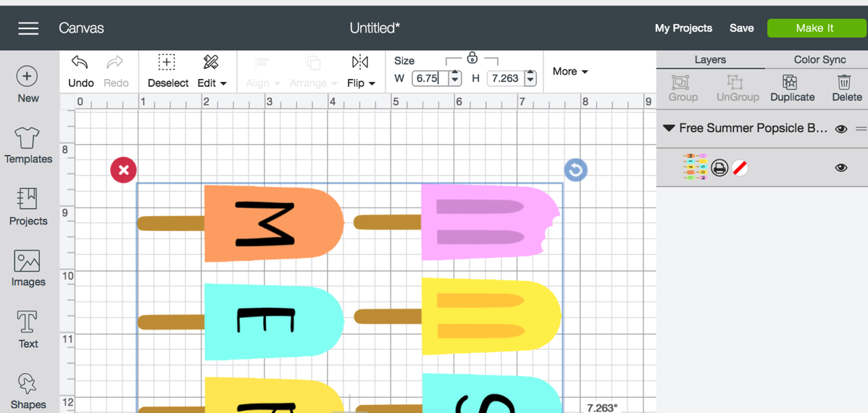This screenshot has height=413, width=868.
Task: Switch to the Layers tab
Action: (x=710, y=60)
